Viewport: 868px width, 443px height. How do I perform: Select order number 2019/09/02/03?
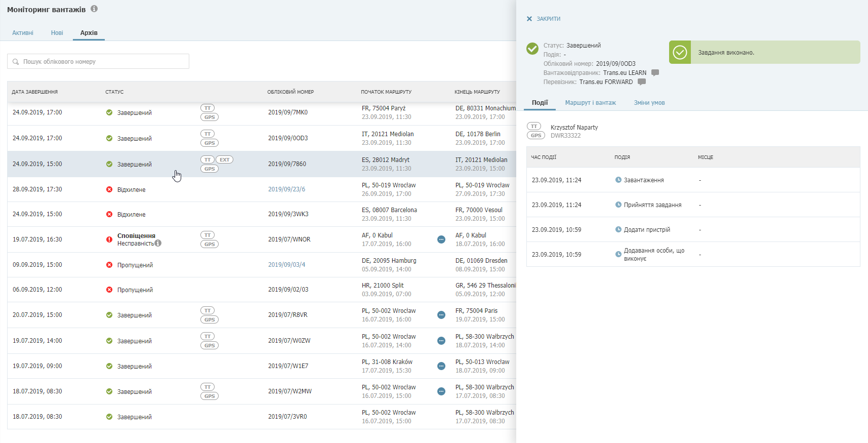pos(288,290)
